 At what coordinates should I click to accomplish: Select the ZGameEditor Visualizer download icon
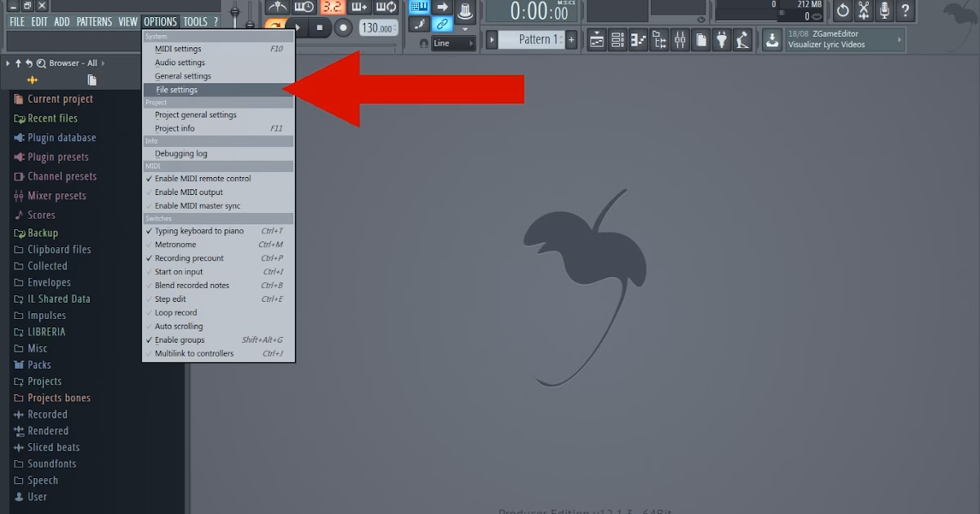pyautogui.click(x=772, y=38)
